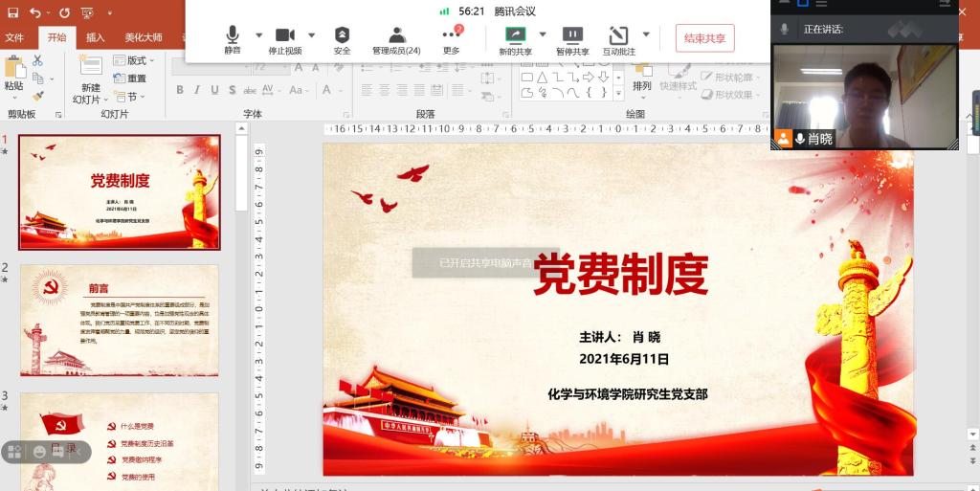Click the Undo arrow icon
The image size is (980, 491).
click(35, 12)
